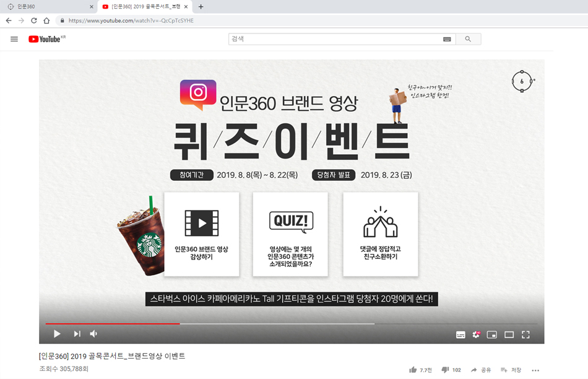Seek using the red video progress bar
Screen dimensions: 588x379
(113, 323)
